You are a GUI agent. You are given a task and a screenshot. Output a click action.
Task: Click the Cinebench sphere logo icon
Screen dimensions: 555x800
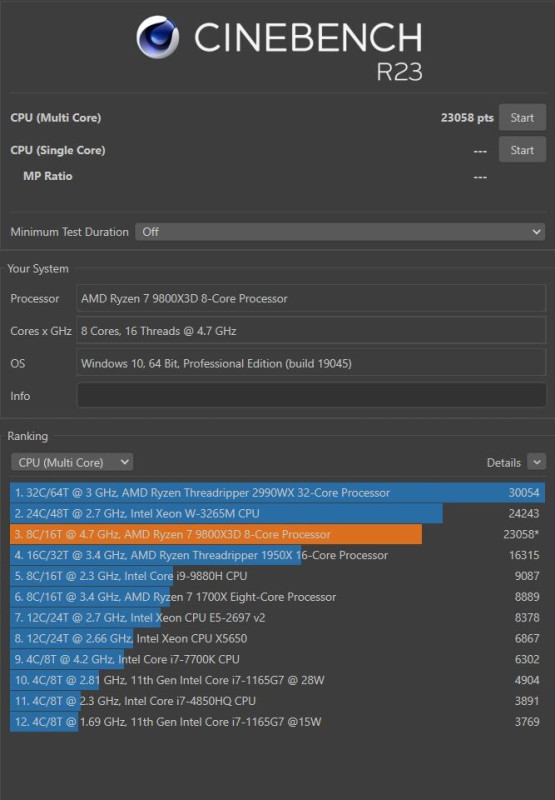[x=158, y=37]
